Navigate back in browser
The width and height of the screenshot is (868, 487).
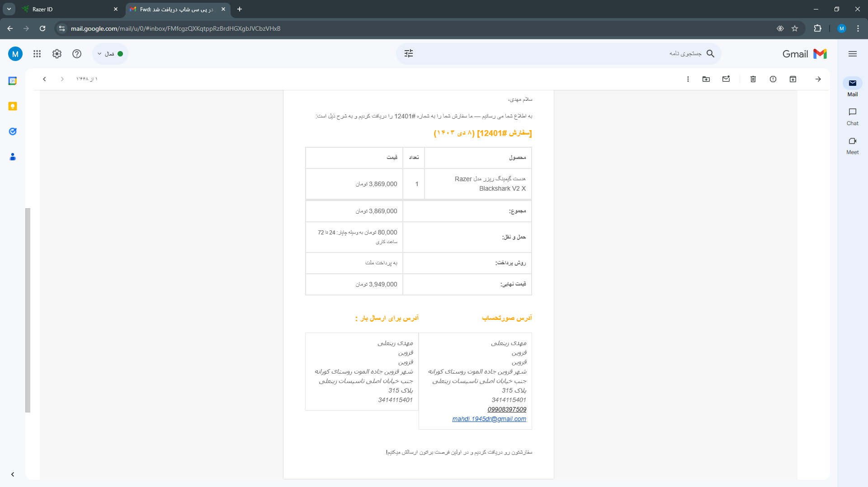tap(10, 28)
